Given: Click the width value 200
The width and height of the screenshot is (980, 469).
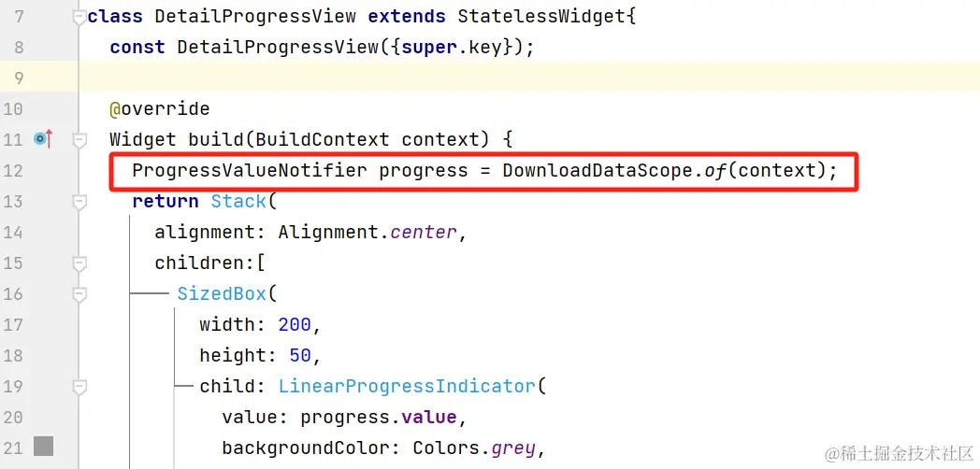Looking at the screenshot, I should tap(294, 324).
